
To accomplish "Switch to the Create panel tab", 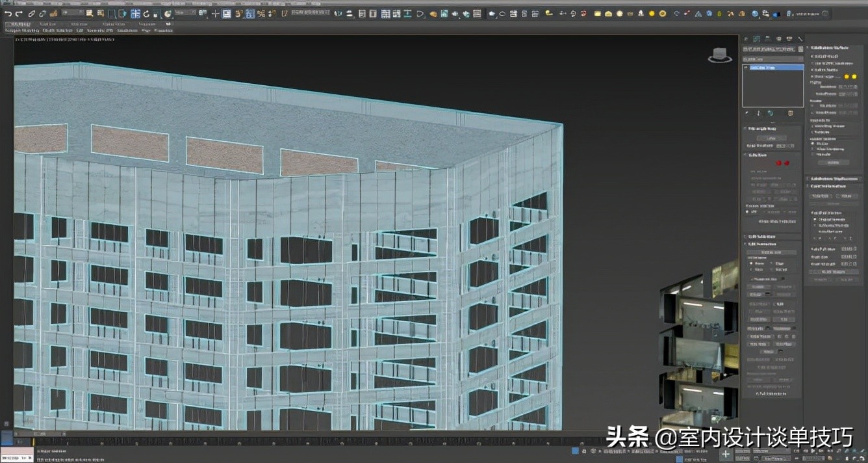I will [x=745, y=38].
